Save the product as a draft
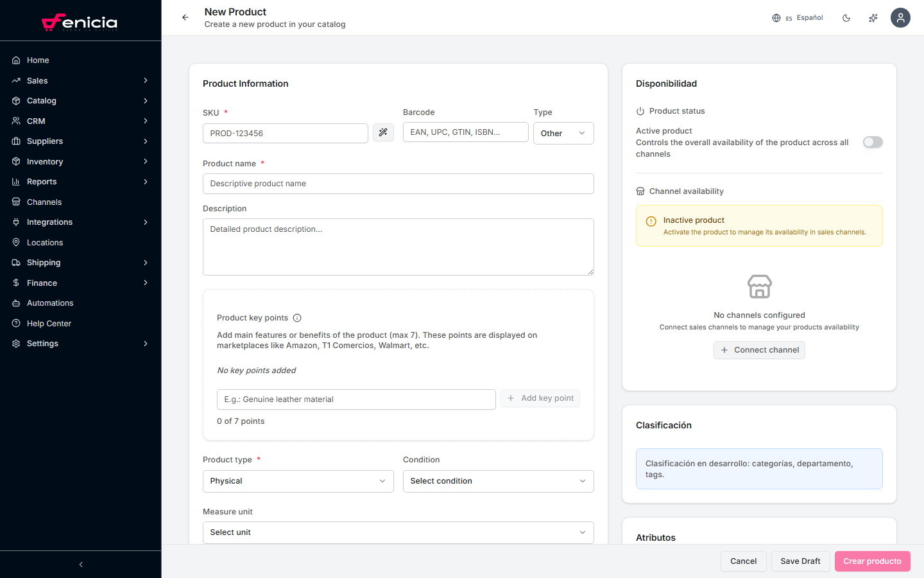This screenshot has height=578, width=924. 800,561
